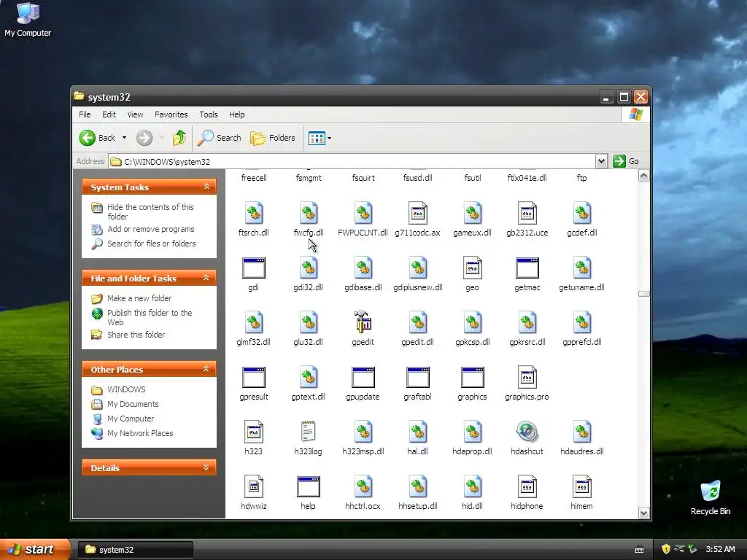Select the hal.dll file icon
This screenshot has width=747, height=560.
click(418, 432)
